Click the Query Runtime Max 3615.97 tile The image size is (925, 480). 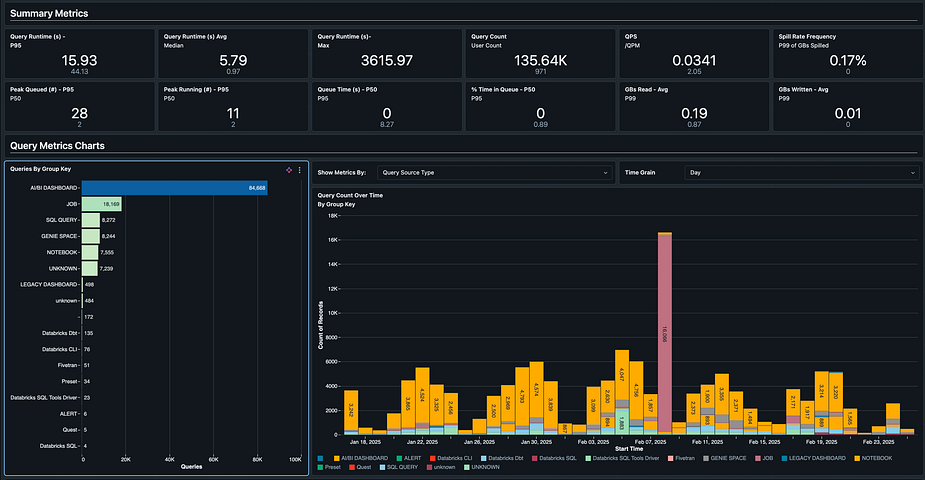pyautogui.click(x=387, y=54)
